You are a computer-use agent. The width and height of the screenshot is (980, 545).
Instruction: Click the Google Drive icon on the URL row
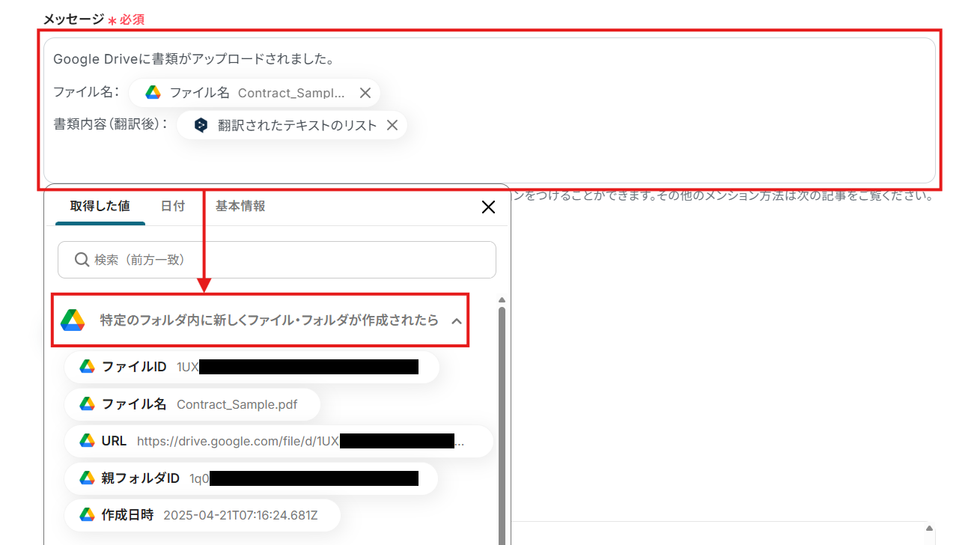coord(85,440)
